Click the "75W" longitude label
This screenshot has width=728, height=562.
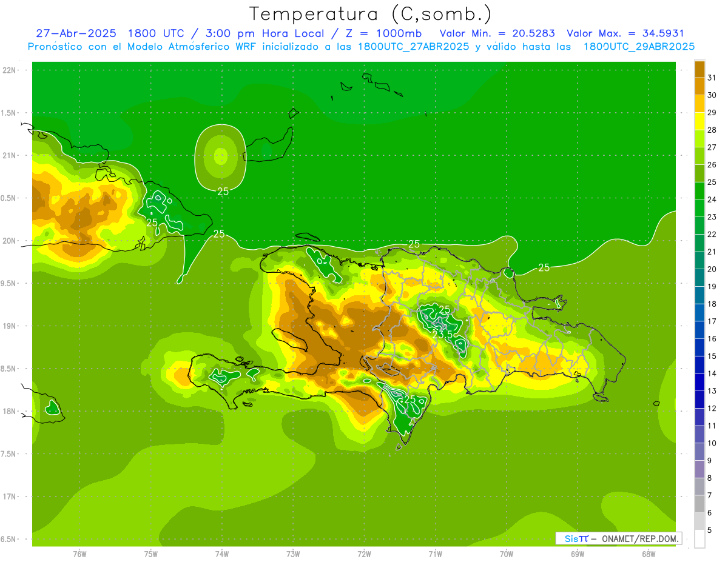click(x=151, y=554)
